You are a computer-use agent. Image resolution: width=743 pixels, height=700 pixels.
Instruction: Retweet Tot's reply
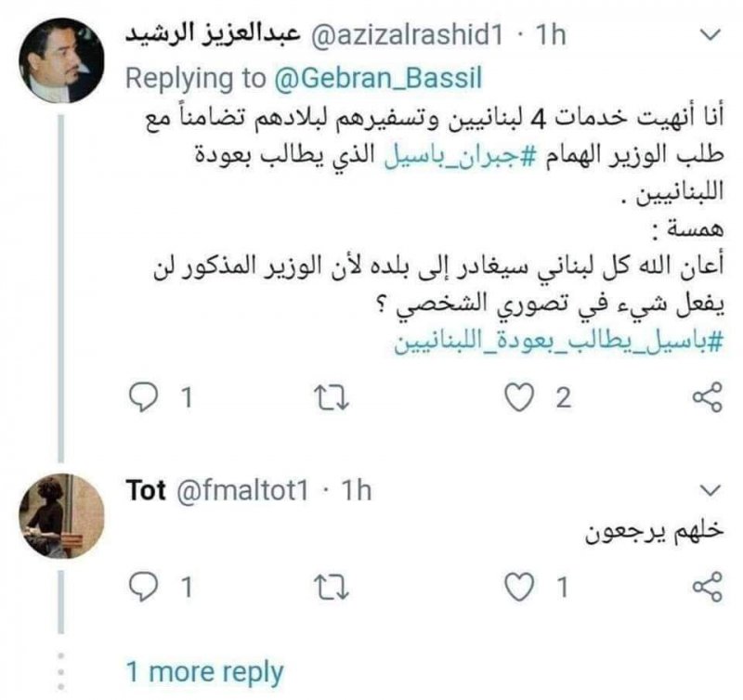point(330,587)
